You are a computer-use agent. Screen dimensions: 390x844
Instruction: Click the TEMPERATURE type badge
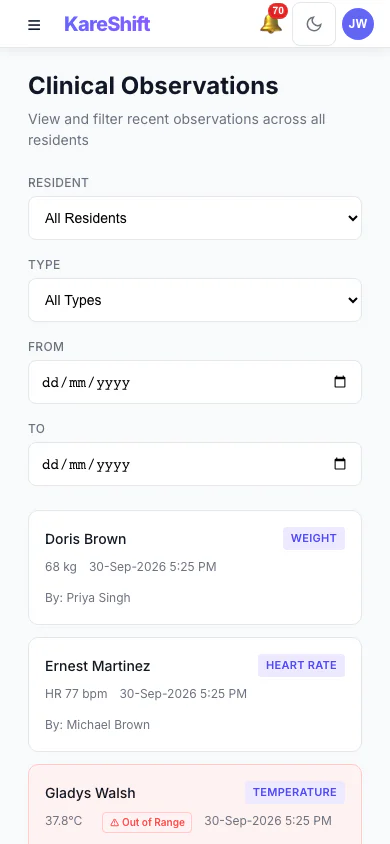[295, 792]
